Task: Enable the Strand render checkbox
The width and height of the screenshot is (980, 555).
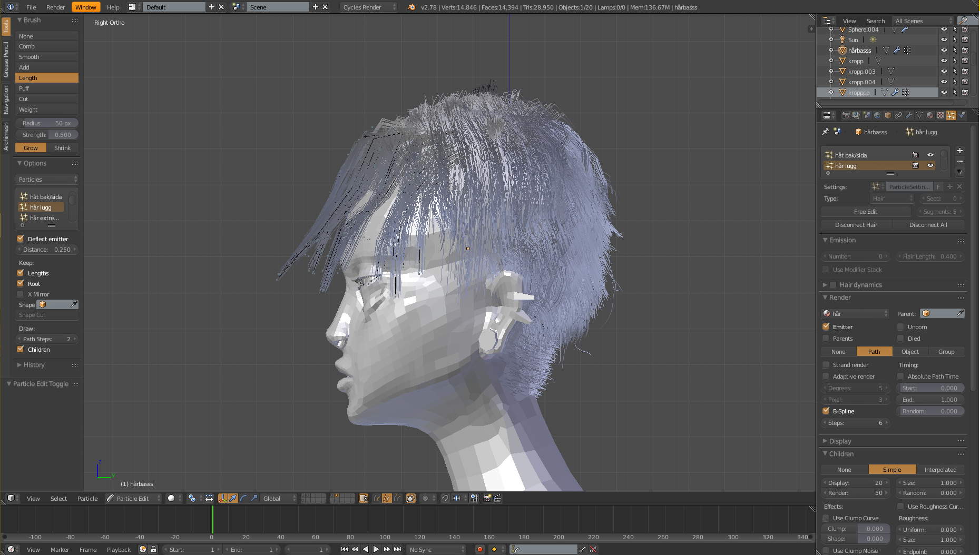Action: coord(826,364)
